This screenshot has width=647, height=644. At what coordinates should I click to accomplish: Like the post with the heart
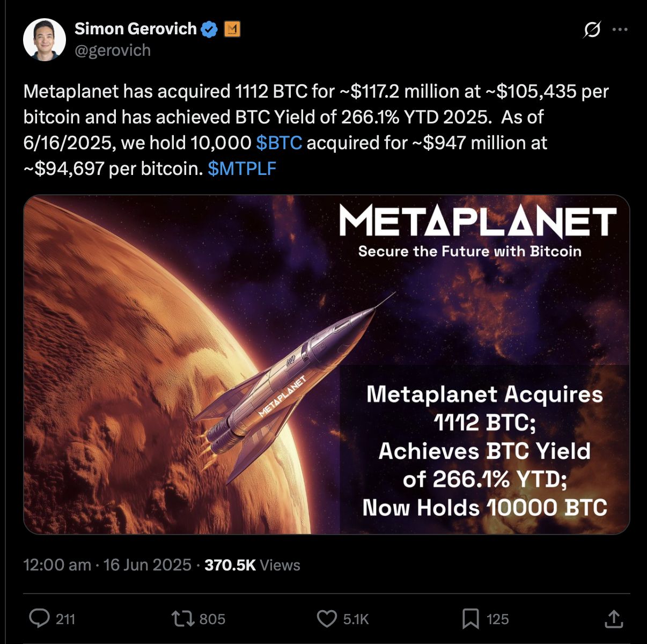pyautogui.click(x=327, y=619)
